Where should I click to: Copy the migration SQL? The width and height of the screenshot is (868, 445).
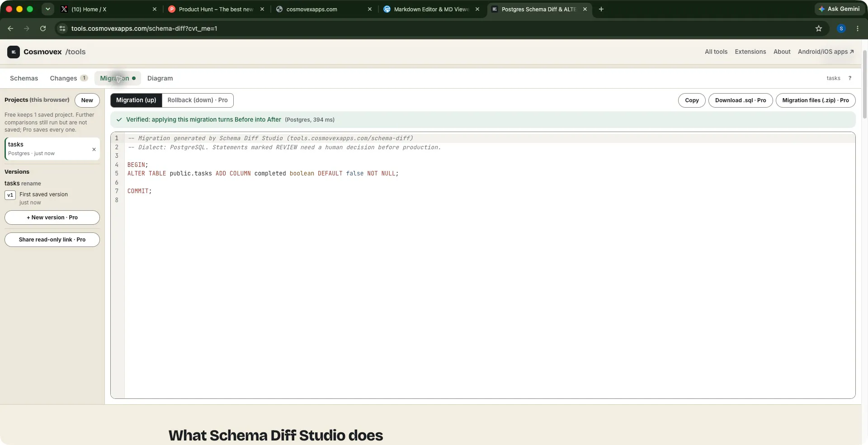click(x=692, y=100)
